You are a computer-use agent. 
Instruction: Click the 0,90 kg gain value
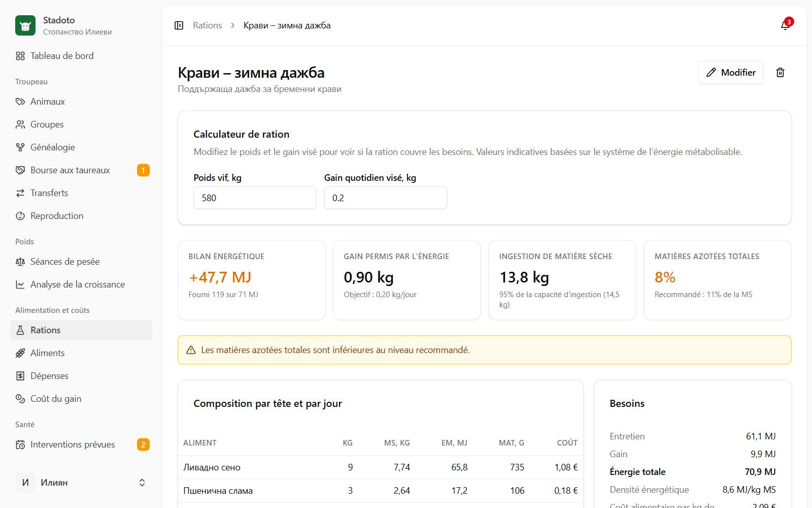coord(369,277)
